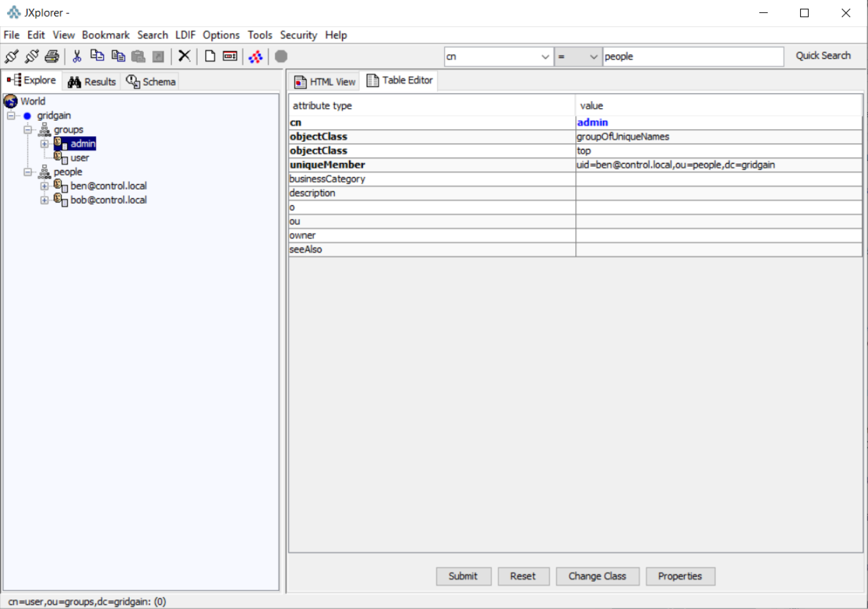Screen dimensions: 868x609
Task: Select the user entry in tree
Action: coord(80,158)
